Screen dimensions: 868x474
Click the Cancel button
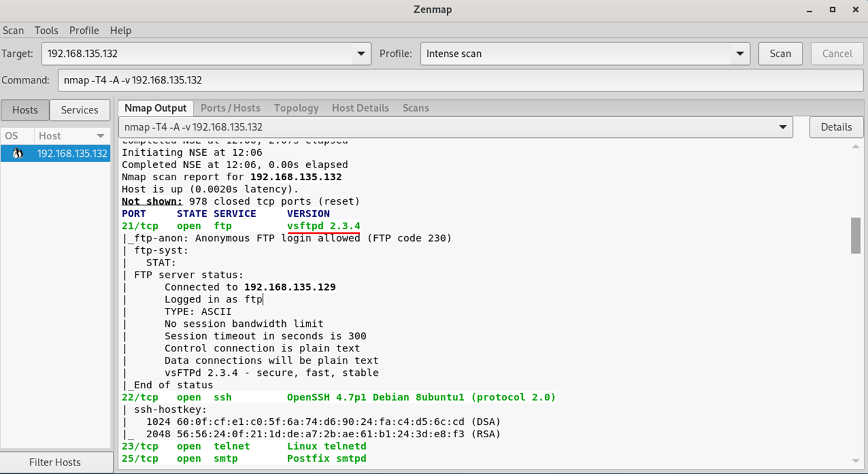point(837,54)
